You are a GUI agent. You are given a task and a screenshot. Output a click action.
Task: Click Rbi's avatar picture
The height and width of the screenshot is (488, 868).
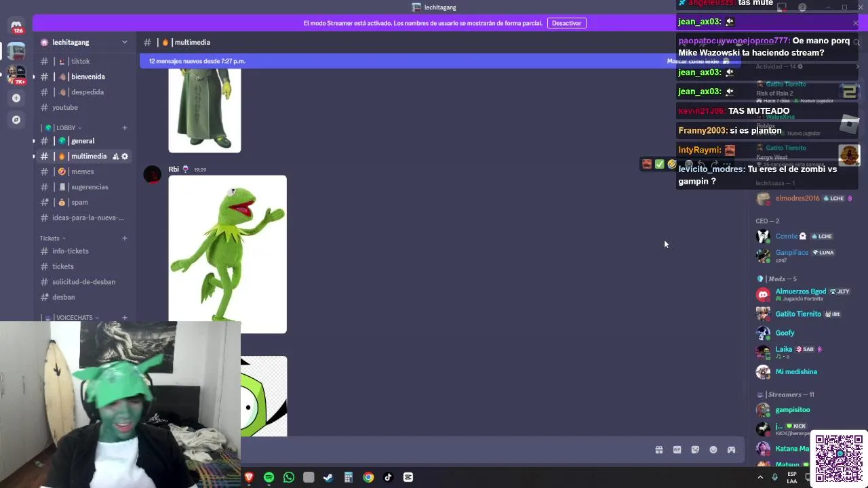(x=153, y=175)
